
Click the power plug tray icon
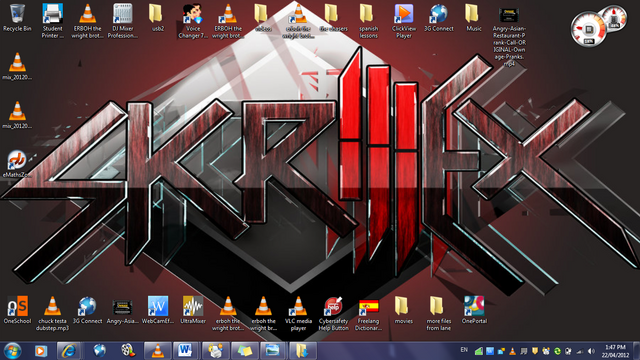568,351
